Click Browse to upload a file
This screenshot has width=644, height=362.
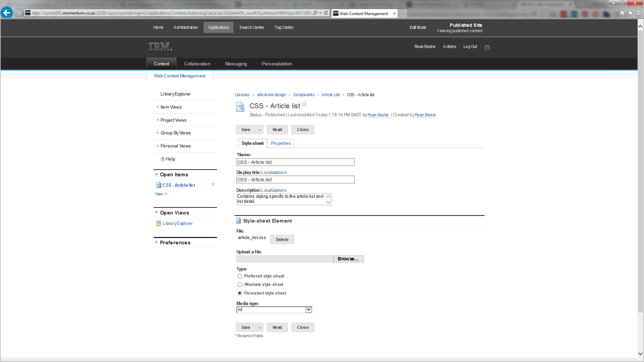[x=348, y=259]
